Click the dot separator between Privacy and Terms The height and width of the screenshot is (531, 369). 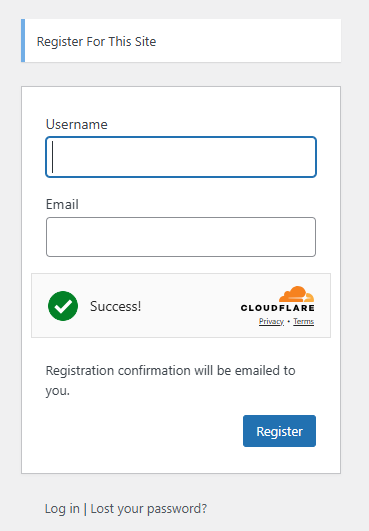click(x=288, y=321)
